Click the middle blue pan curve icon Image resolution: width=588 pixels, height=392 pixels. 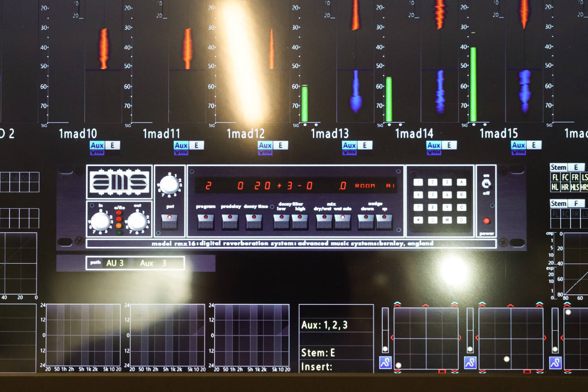(x=470, y=363)
